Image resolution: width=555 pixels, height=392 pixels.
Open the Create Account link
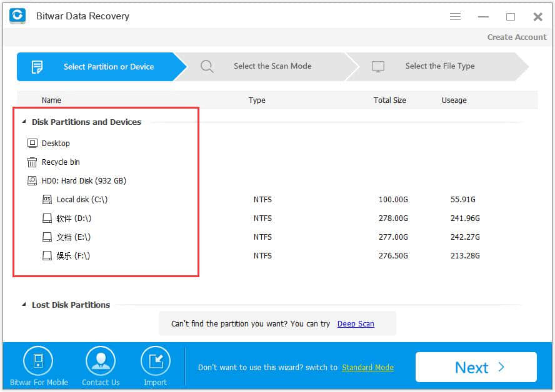[x=517, y=37]
